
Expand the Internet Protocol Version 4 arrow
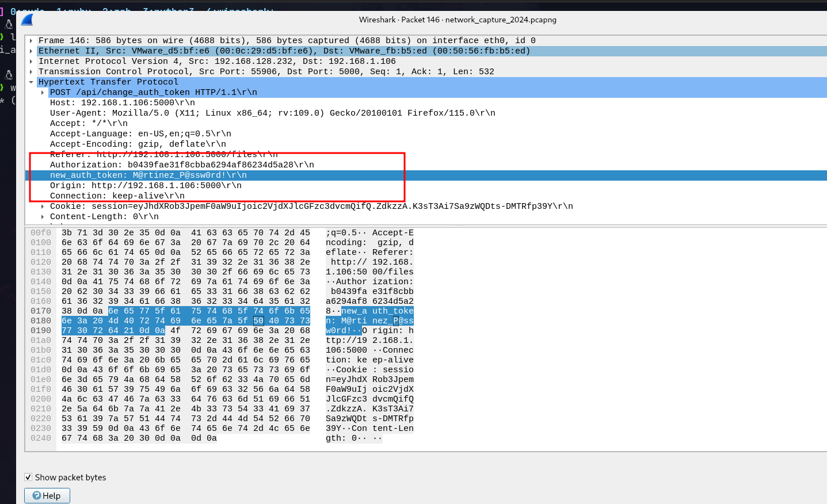tap(31, 62)
